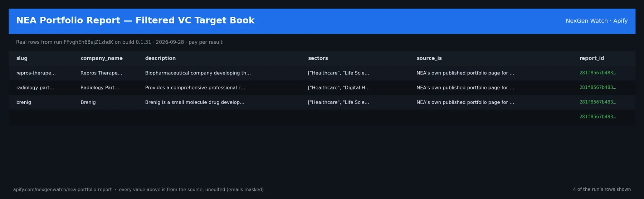Click the source_is cell in the repros-therape row
The image size is (644, 199).
pyautogui.click(x=465, y=73)
